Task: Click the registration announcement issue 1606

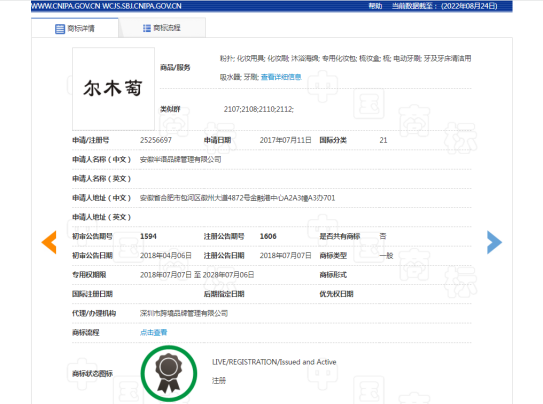Action: pos(268,236)
